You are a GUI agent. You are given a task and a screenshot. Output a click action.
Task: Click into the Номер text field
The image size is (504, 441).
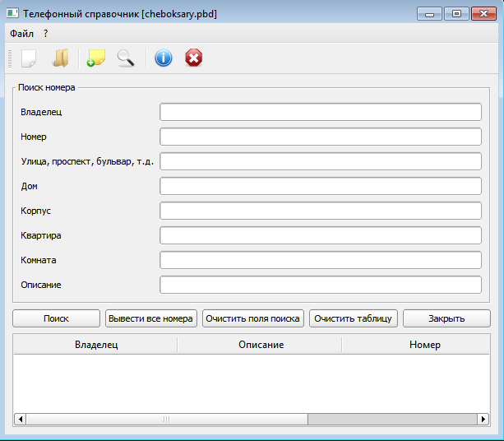(x=320, y=137)
